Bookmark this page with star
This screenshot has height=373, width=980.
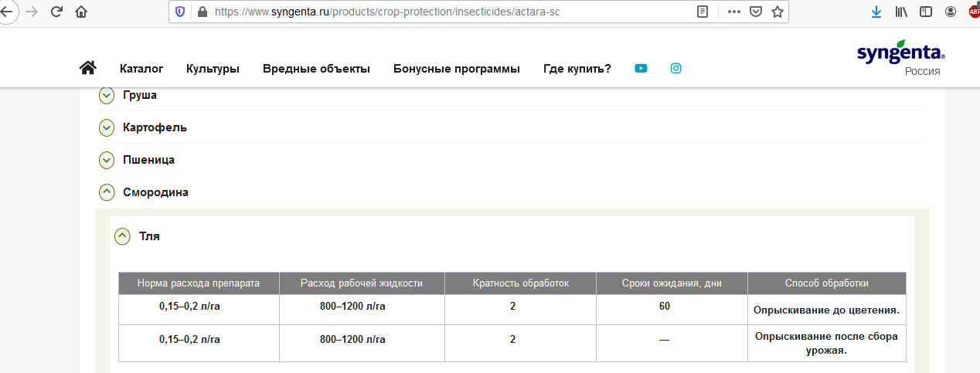point(778,12)
